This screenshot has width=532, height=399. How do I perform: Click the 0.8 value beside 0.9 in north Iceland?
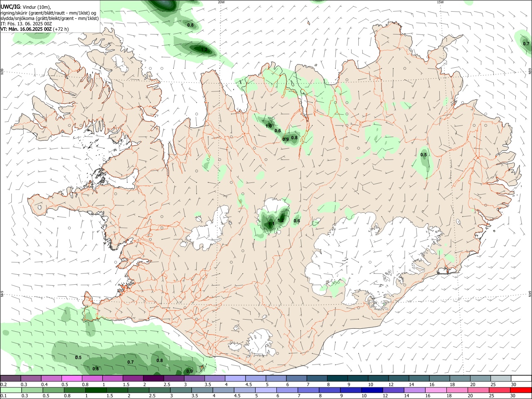pyautogui.click(x=294, y=138)
